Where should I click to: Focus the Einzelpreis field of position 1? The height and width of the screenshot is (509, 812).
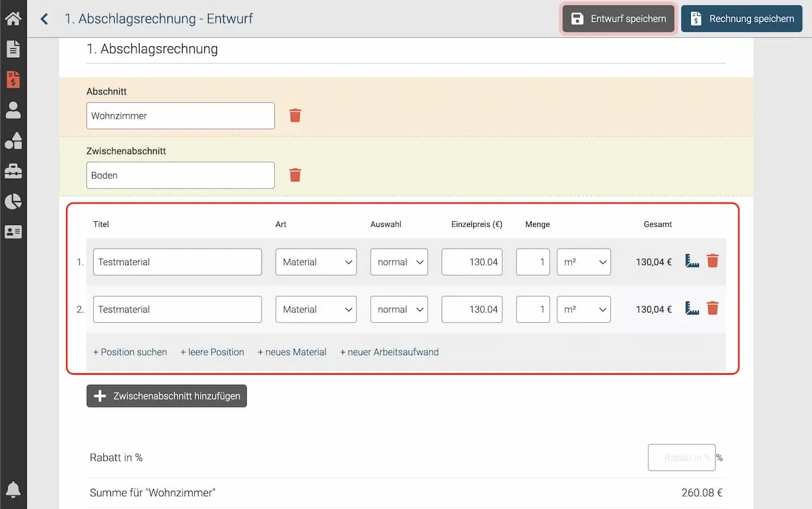click(x=472, y=262)
